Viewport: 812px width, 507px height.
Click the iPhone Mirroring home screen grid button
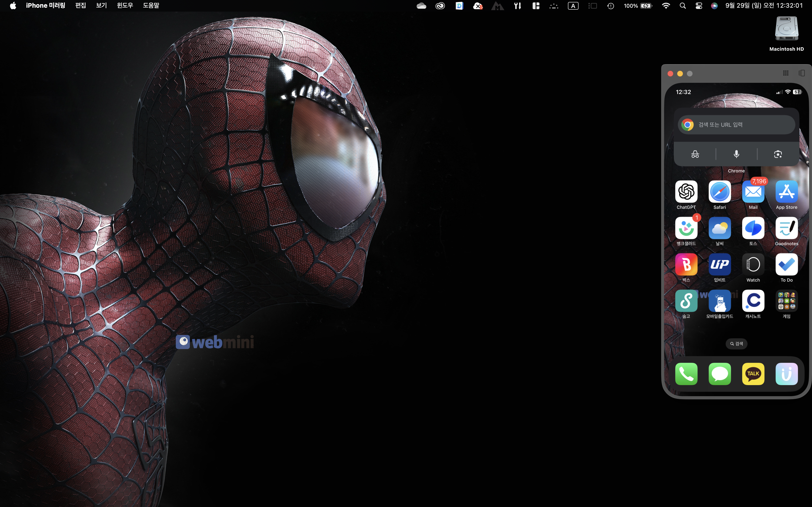tap(785, 73)
